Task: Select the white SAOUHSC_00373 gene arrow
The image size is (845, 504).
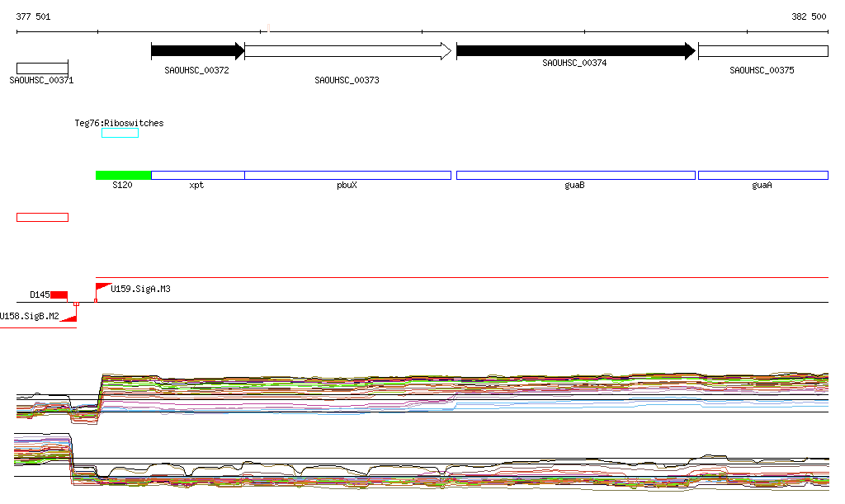Action: point(347,51)
